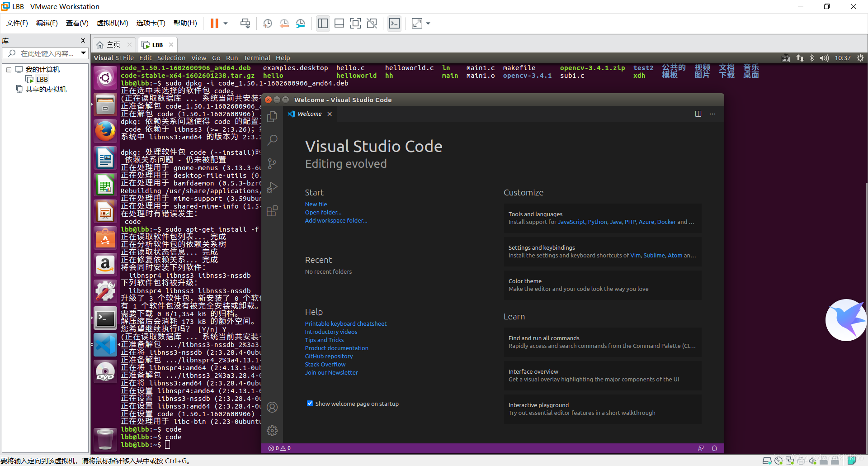868x466 pixels.
Task: Launch Firefox from Ubuntu launcher
Action: [105, 132]
